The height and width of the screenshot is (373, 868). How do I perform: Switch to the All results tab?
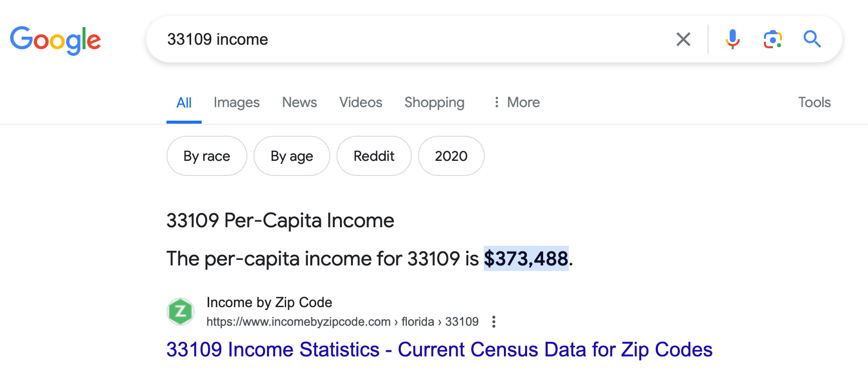(x=184, y=103)
